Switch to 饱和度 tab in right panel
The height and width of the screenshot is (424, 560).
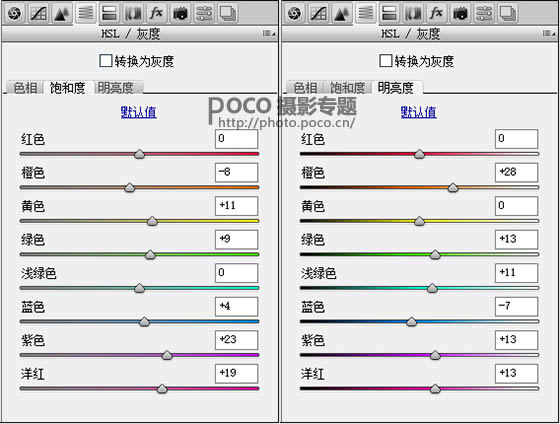[347, 88]
